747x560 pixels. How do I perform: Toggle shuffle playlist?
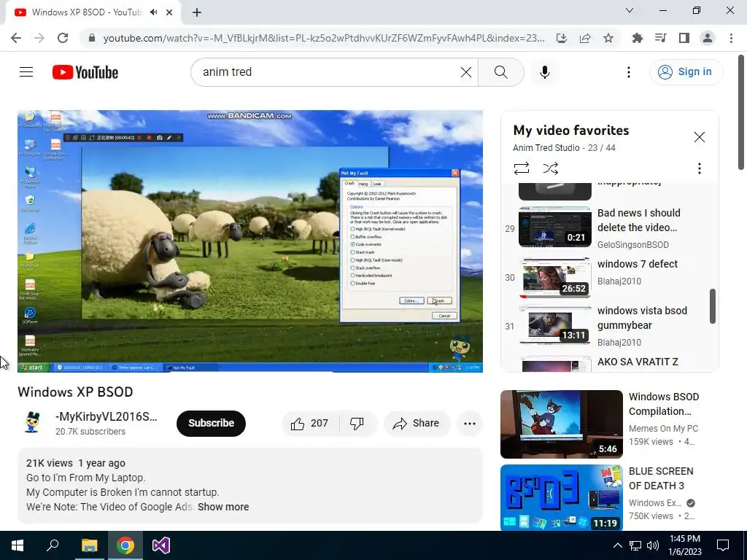point(550,168)
